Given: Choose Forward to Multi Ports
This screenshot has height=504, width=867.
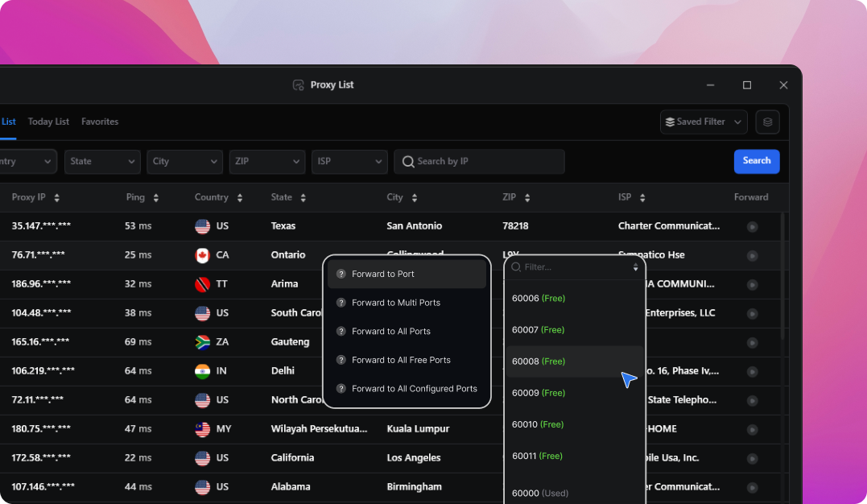Looking at the screenshot, I should click(407, 303).
